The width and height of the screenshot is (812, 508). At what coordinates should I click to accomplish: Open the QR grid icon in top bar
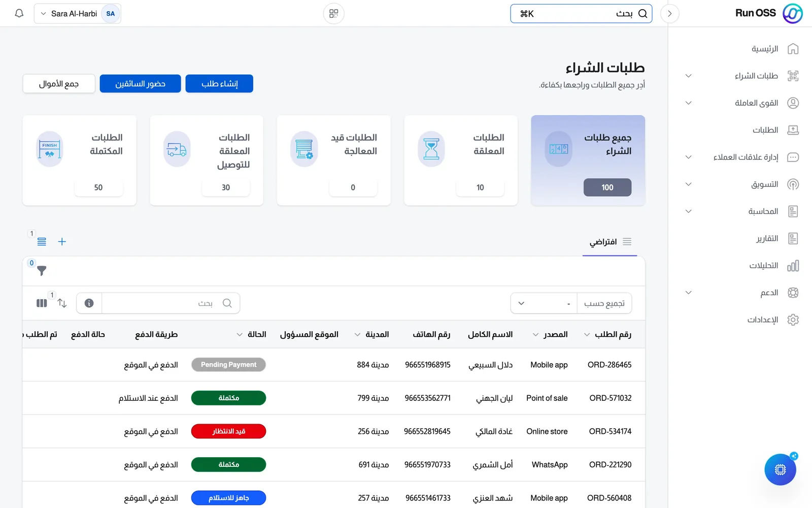coord(333,14)
